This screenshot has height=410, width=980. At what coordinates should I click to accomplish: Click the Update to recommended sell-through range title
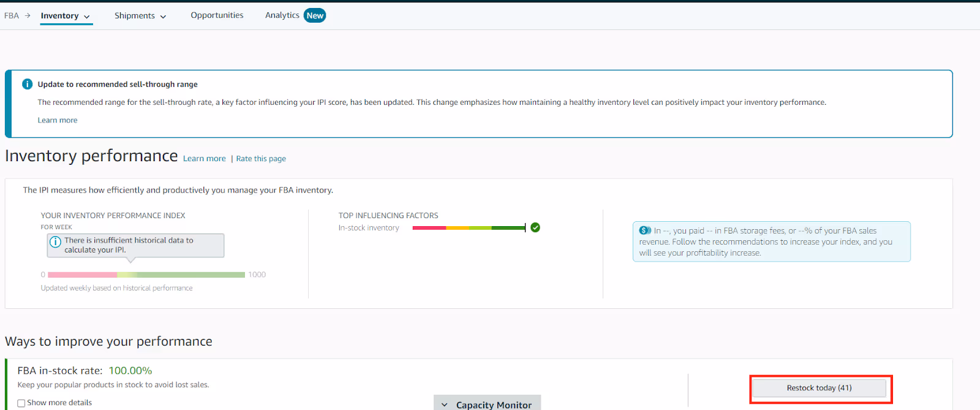tap(118, 85)
